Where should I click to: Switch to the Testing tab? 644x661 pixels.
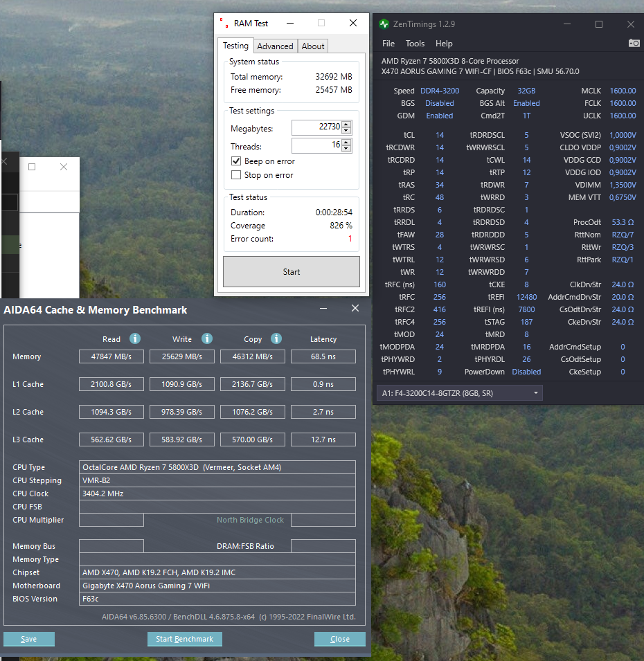pos(235,46)
